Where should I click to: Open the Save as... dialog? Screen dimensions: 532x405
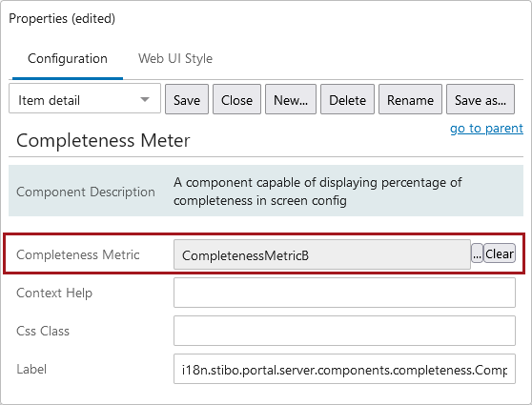pos(481,99)
